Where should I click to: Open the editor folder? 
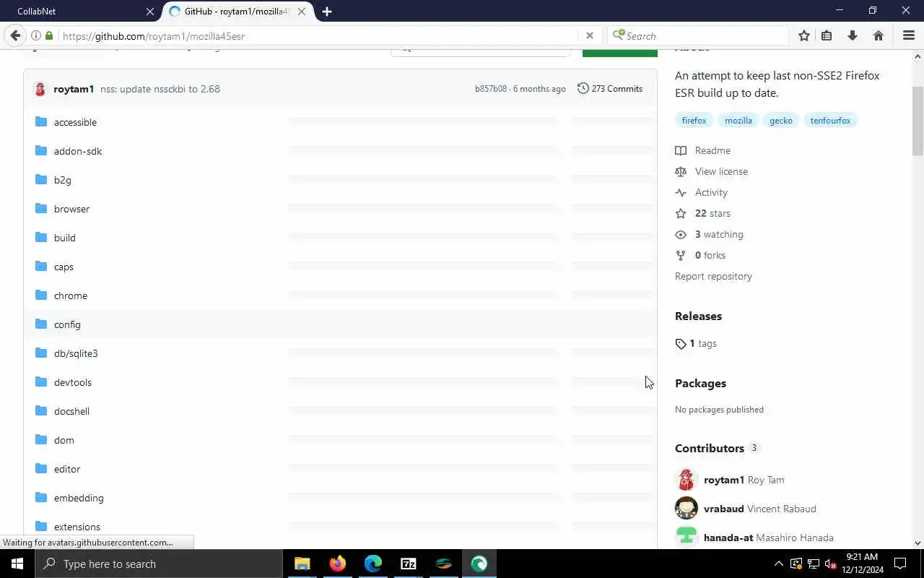pyautogui.click(x=67, y=469)
